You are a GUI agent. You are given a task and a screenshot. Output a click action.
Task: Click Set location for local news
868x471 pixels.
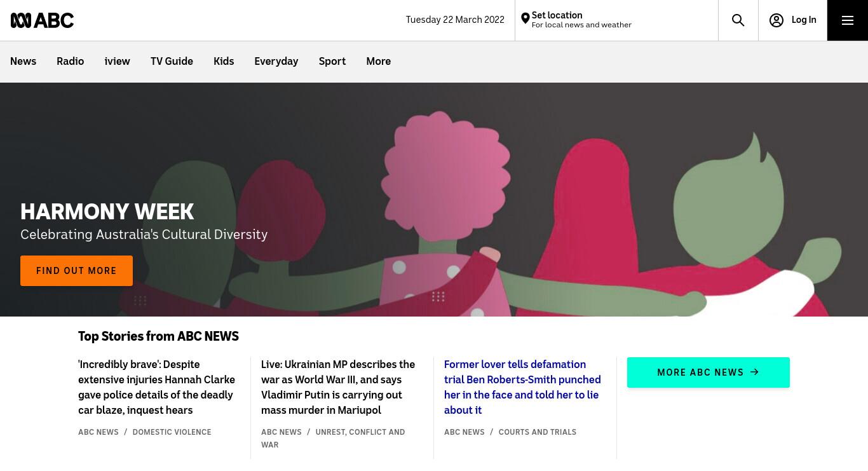tap(581, 20)
